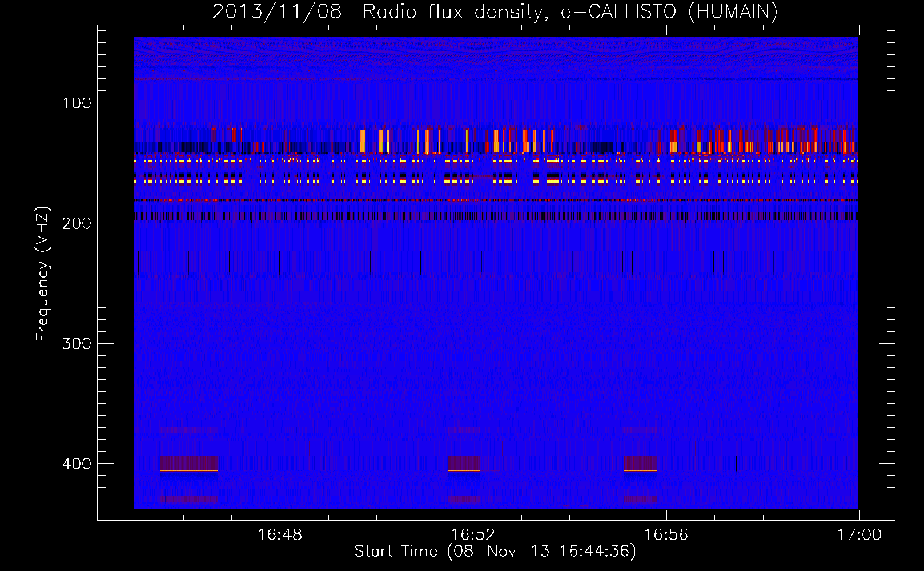The width and height of the screenshot is (924, 571).
Task: Click the 200 frequency tick label
Action: point(77,223)
